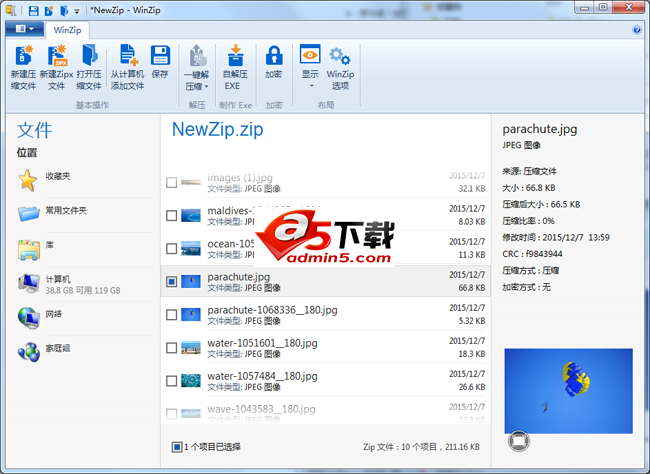
Task: Click the WinZip app icon in title bar
Action: (x=11, y=10)
